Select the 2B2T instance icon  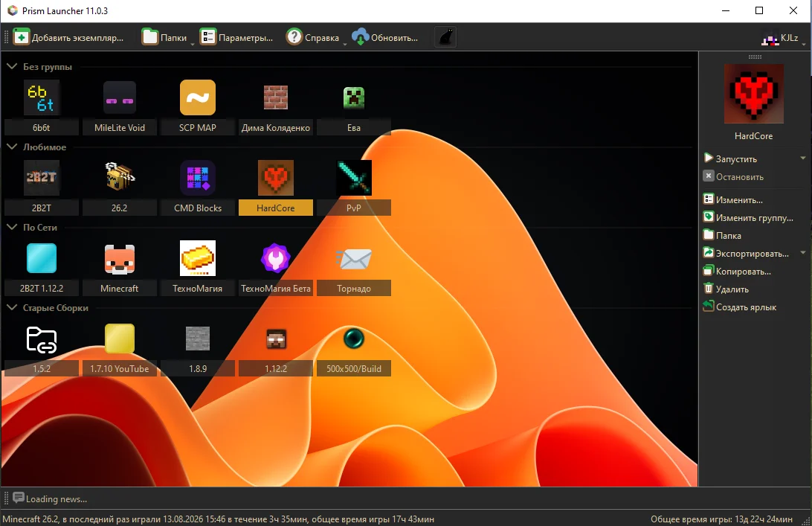click(42, 178)
